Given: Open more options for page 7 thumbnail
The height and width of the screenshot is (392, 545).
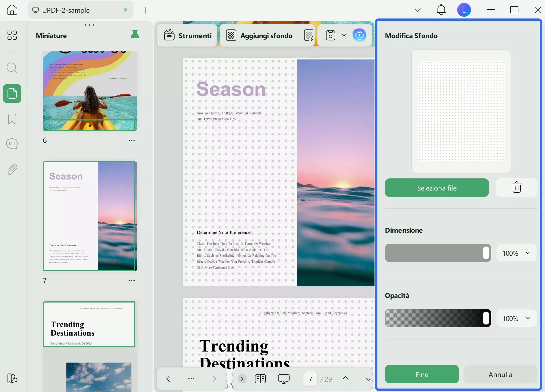Looking at the screenshot, I should [132, 281].
